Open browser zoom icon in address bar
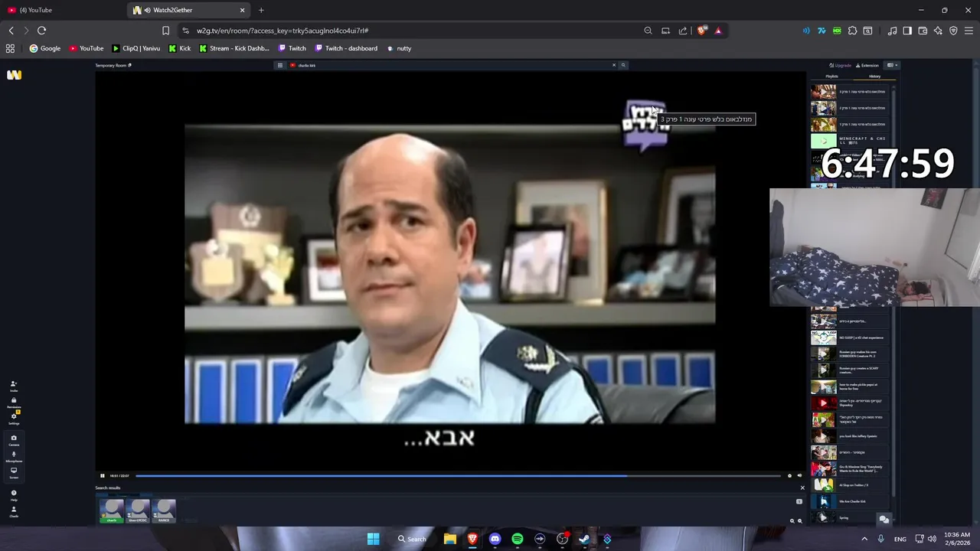980x551 pixels. (x=648, y=31)
